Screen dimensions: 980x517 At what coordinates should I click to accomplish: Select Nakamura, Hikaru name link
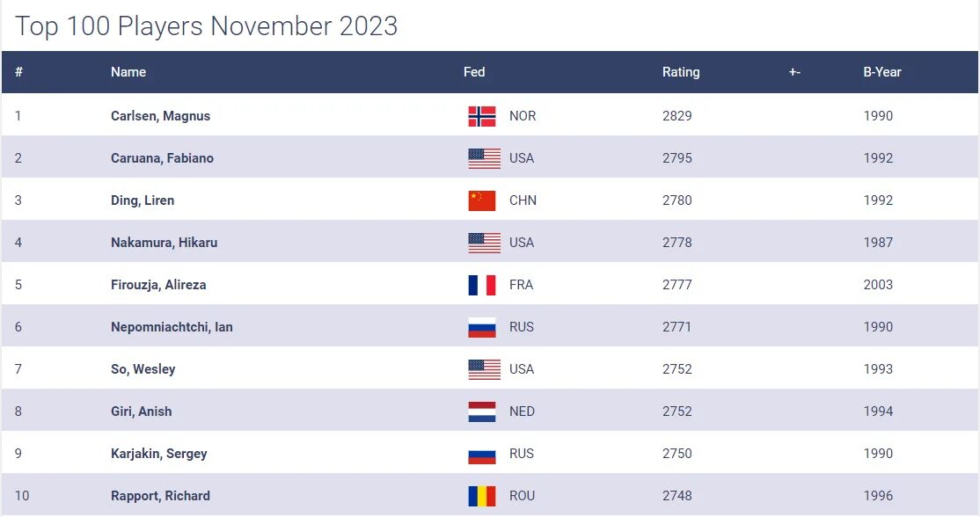pos(165,243)
